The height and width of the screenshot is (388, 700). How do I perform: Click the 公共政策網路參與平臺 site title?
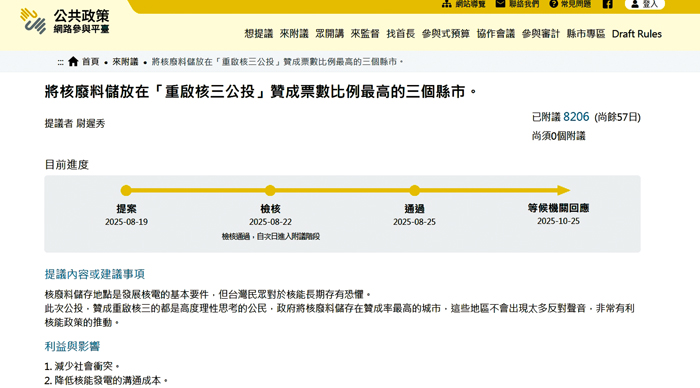tap(81, 21)
